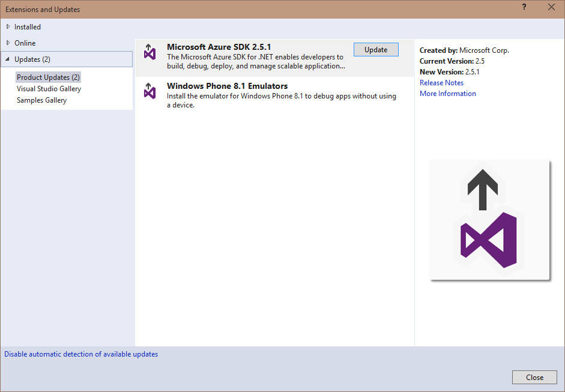Click the Extensions and Updates title text

click(x=43, y=10)
